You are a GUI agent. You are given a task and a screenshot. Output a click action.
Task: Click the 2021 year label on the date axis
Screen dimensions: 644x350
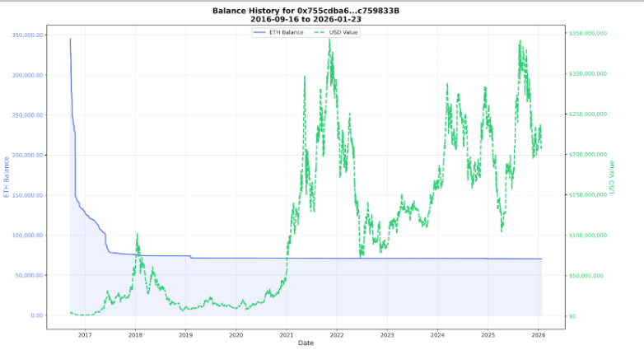[287, 335]
